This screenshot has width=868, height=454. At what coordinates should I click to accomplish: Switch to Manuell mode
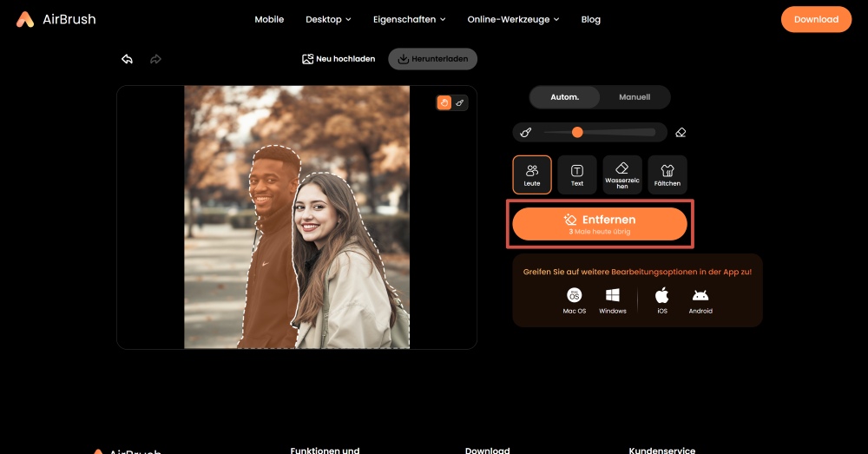(635, 97)
